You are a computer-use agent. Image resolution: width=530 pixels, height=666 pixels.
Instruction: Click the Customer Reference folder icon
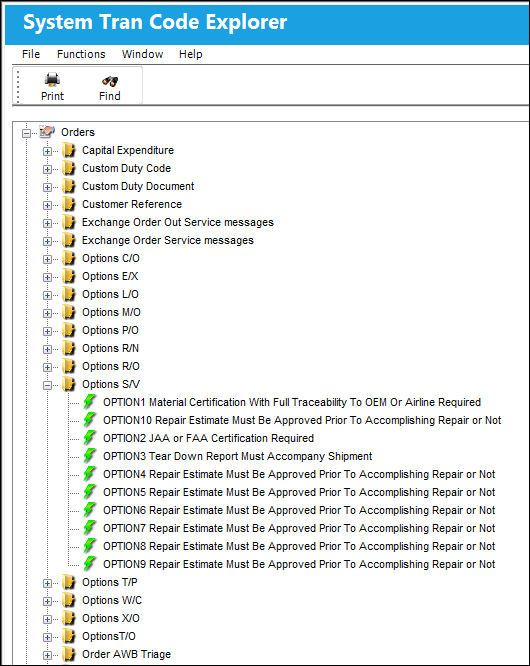[68, 204]
